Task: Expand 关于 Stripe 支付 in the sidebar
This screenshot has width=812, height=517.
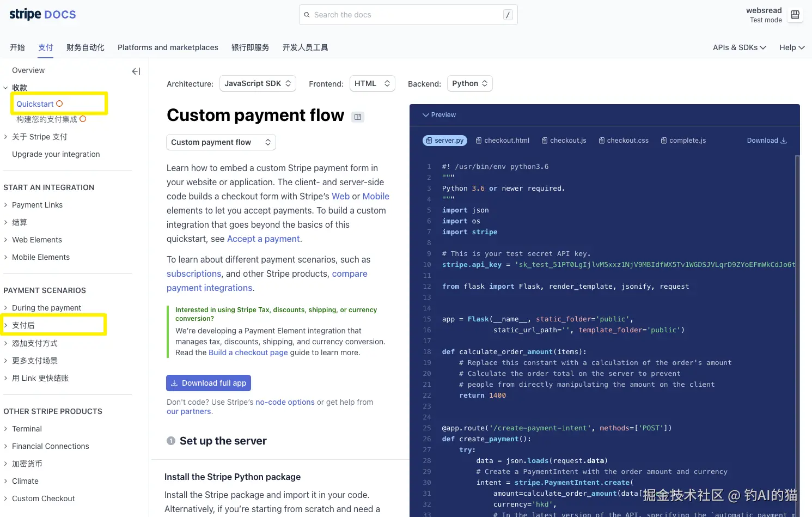Action: (x=5, y=137)
